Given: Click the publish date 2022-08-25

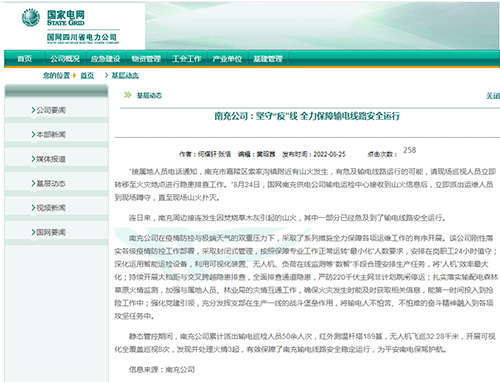Looking at the screenshot, I should pyautogui.click(x=329, y=154).
